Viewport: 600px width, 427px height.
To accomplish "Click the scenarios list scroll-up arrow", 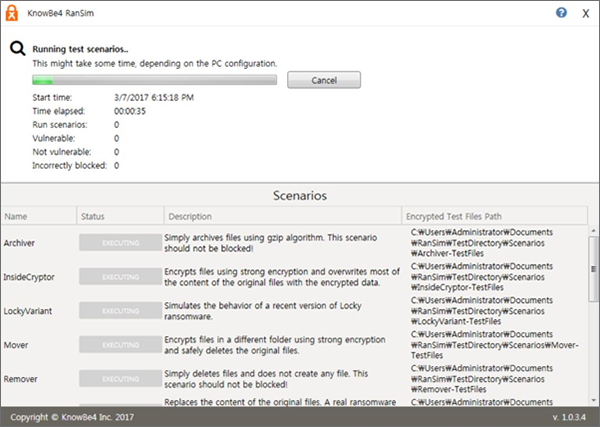I will pyautogui.click(x=593, y=231).
